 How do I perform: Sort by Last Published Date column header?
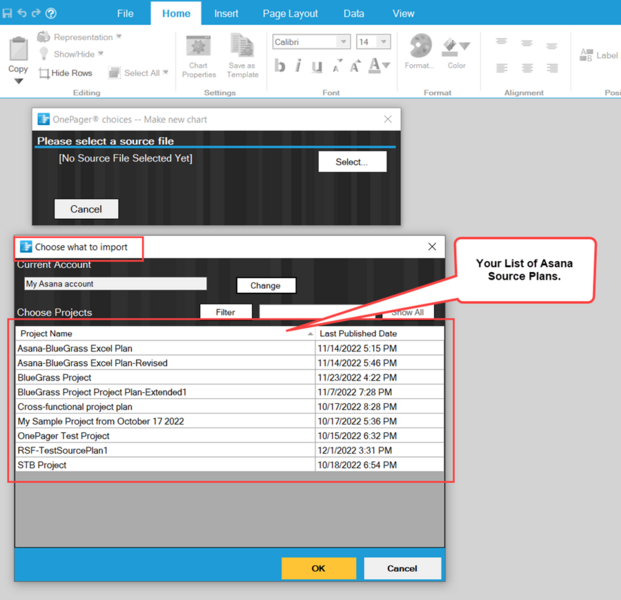tap(379, 333)
